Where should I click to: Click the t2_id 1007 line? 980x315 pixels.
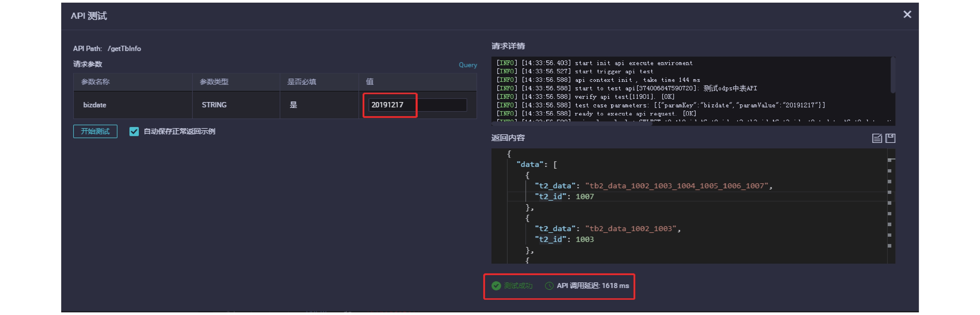[x=564, y=197]
